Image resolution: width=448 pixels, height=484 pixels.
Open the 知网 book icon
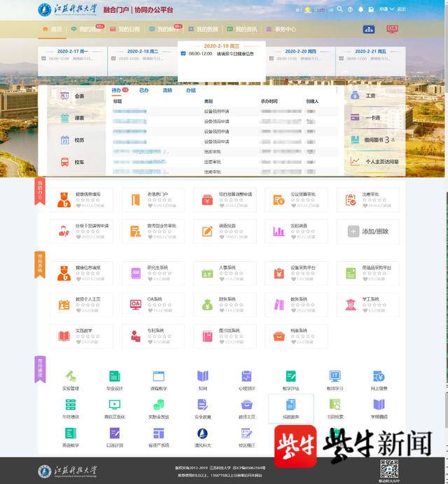pos(202,376)
